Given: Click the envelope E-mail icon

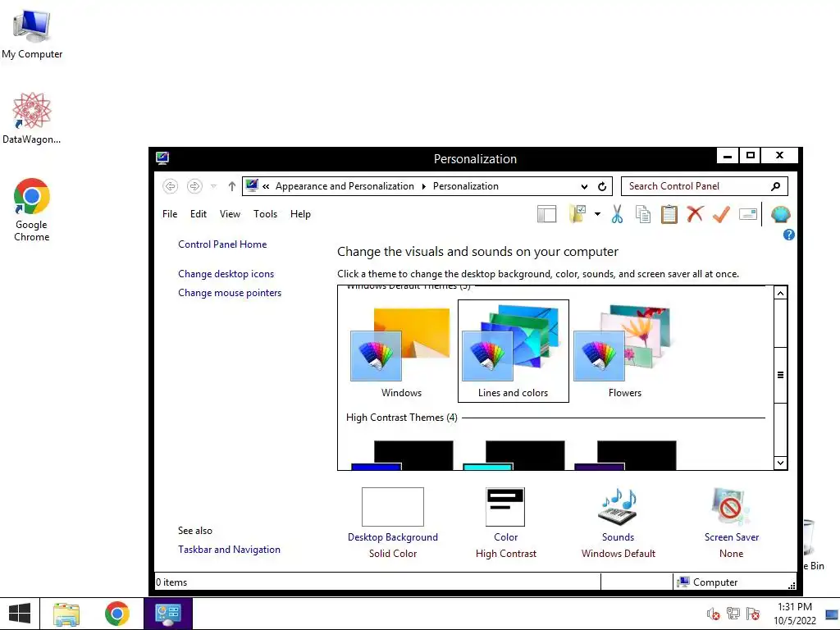Looking at the screenshot, I should point(748,214).
